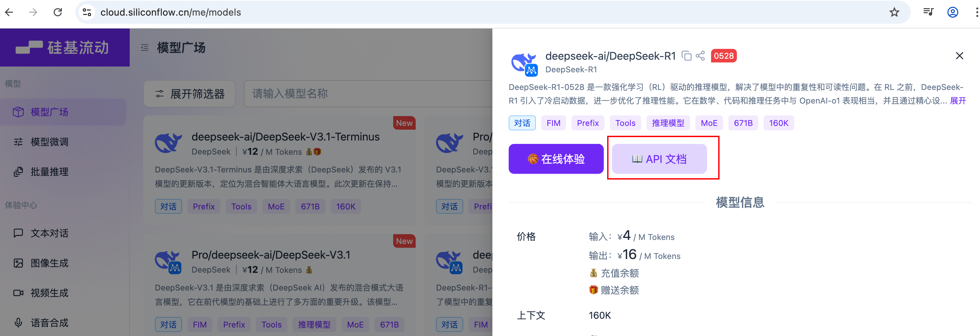This screenshot has height=336, width=980.
Task: Go to 批量推理 in the sidebar
Action: tap(50, 172)
